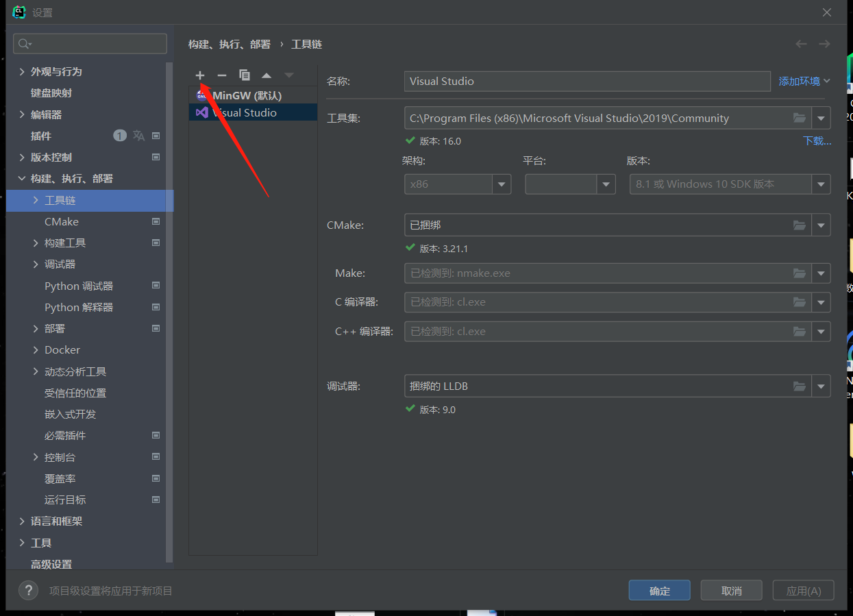Remove selected toolchain with minus icon
853x616 pixels.
(222, 75)
